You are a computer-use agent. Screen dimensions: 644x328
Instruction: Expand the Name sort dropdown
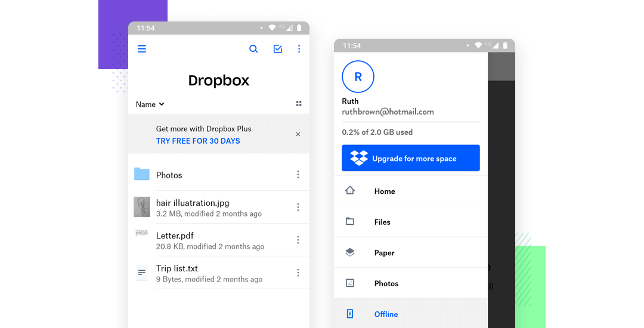tap(150, 104)
